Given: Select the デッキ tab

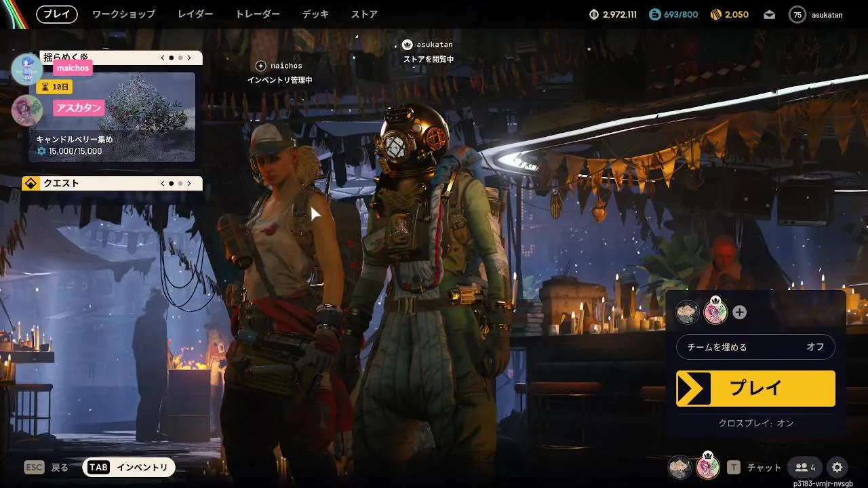Looking at the screenshot, I should click(x=315, y=14).
